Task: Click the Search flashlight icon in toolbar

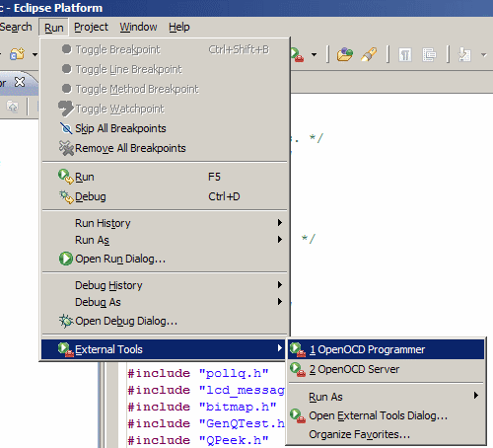Action: [x=369, y=54]
